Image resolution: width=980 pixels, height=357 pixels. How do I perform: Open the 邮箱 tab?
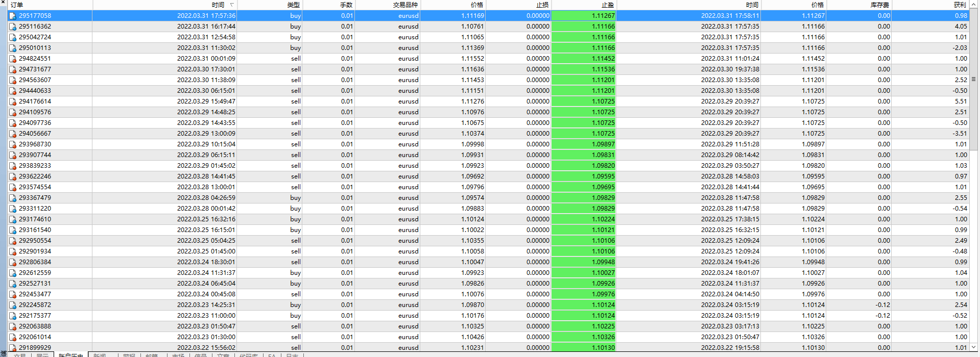[x=152, y=355]
